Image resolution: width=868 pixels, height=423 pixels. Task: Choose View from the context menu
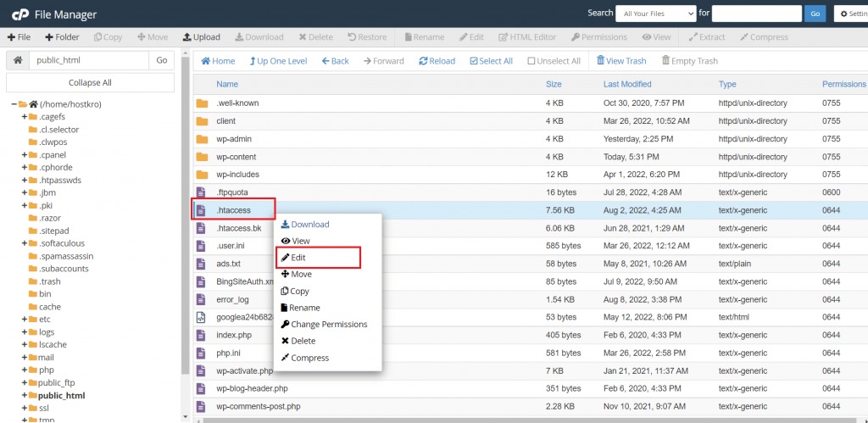pos(296,241)
